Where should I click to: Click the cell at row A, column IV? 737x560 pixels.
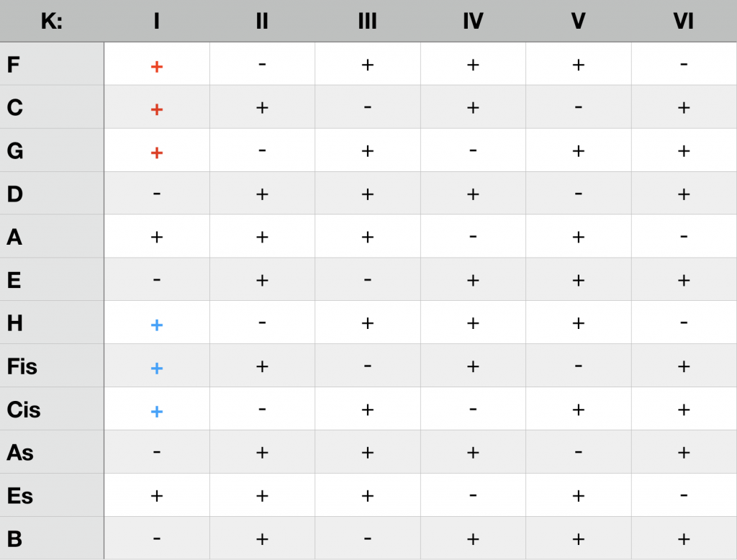point(473,237)
